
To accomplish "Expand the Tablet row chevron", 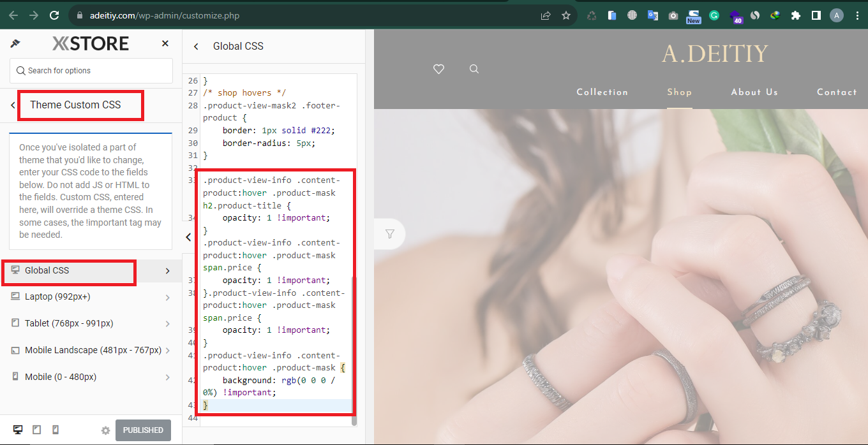I will click(x=168, y=324).
